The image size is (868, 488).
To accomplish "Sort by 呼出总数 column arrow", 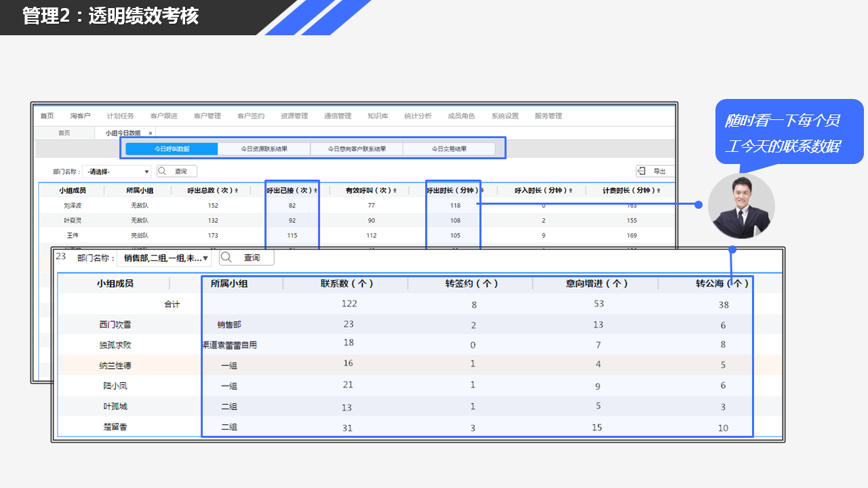I will click(x=236, y=191).
